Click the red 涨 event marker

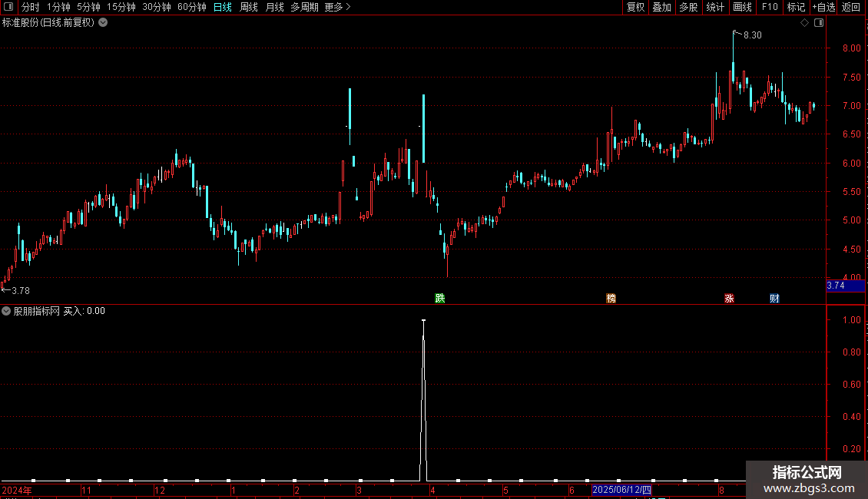[730, 298]
